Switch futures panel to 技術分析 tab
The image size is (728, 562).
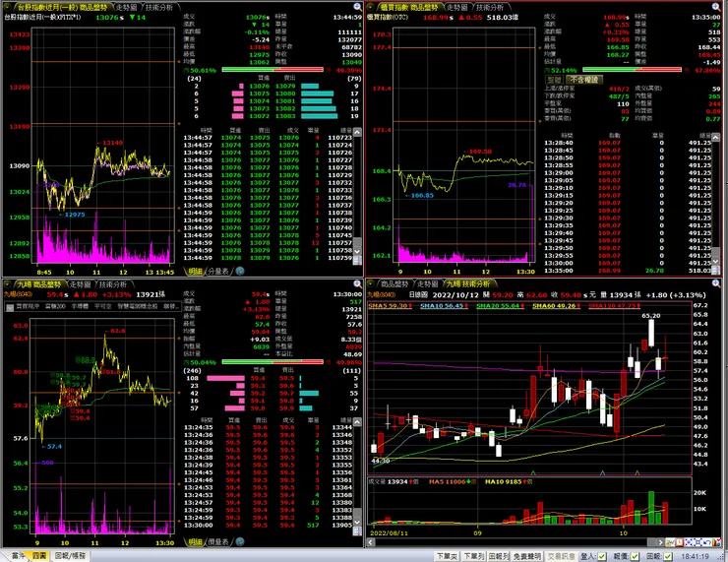pos(158,8)
